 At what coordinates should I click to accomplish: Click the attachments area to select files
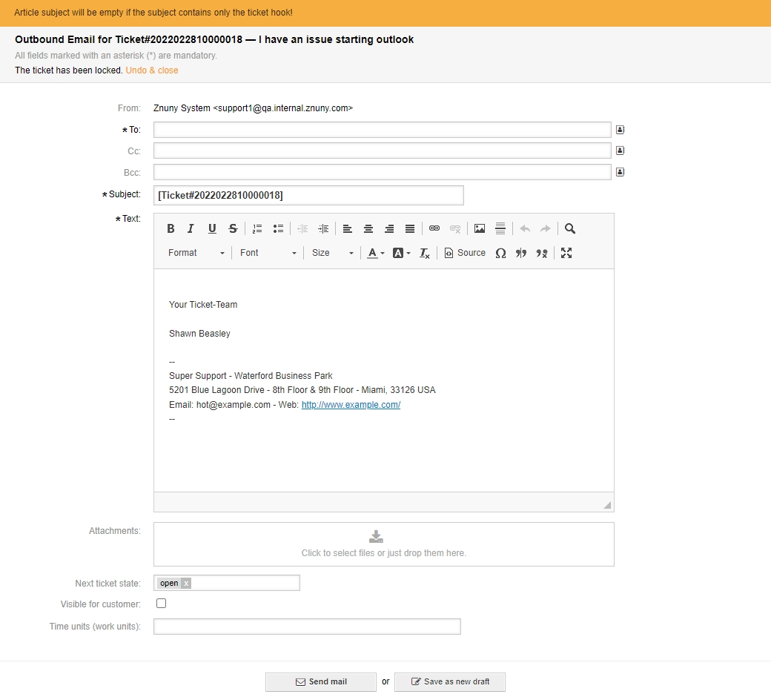tap(383, 544)
